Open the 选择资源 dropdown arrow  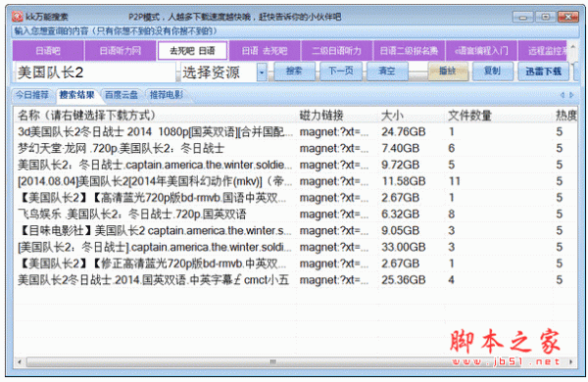pyautogui.click(x=262, y=72)
